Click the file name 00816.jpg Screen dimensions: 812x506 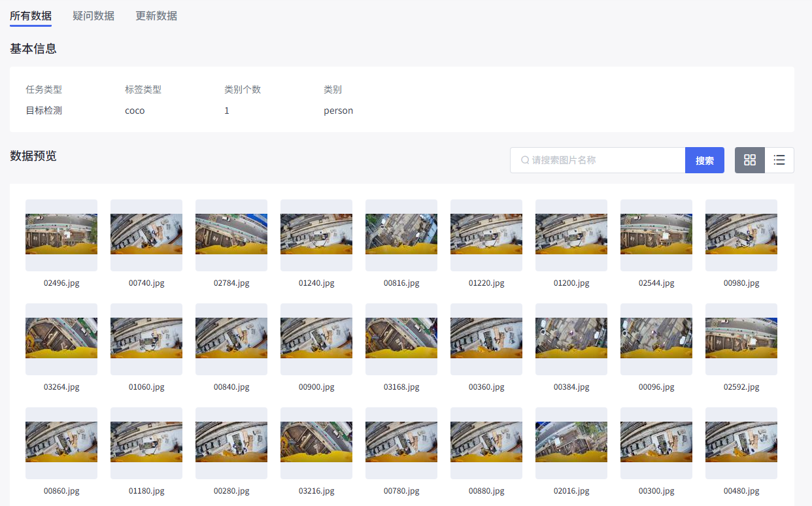pyautogui.click(x=401, y=283)
